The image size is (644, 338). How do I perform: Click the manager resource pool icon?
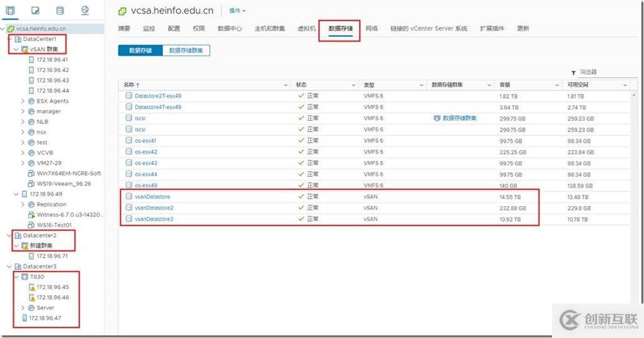pyautogui.click(x=31, y=112)
